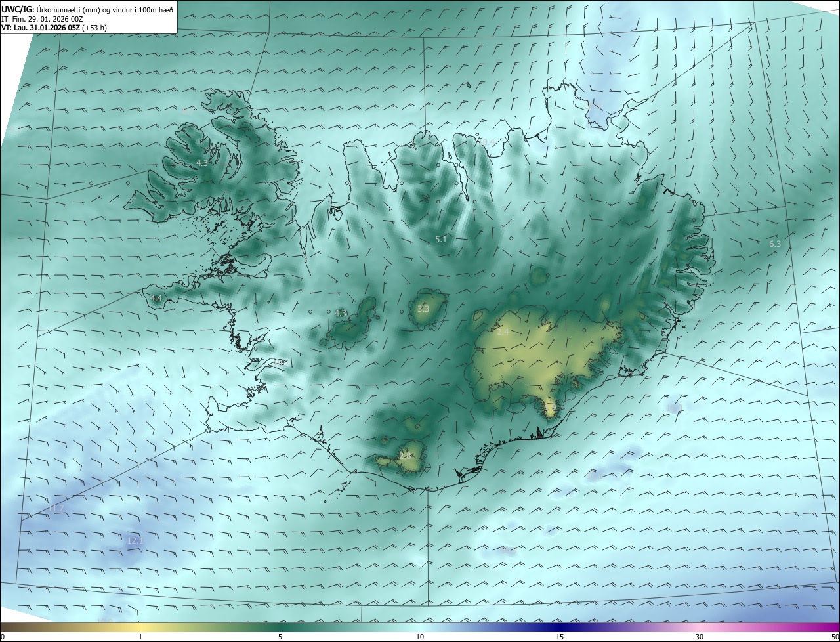Viewport: 840px width, 642px height.
Task: Click the "4.4" value label on the map
Action: (x=156, y=298)
